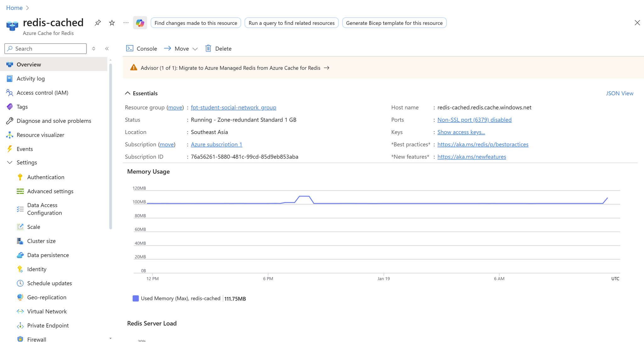
Task: Open Diagnose and solve problems
Action: (54, 121)
